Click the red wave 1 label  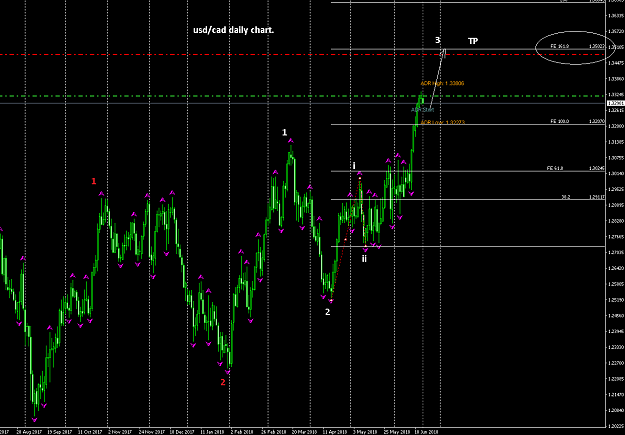pos(94,181)
